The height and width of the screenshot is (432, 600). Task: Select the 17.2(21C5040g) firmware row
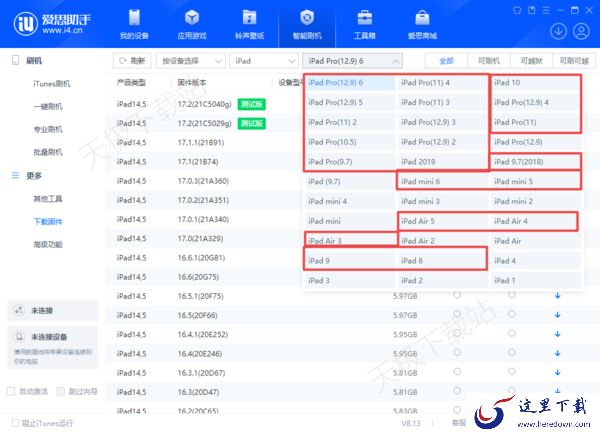pos(205,104)
